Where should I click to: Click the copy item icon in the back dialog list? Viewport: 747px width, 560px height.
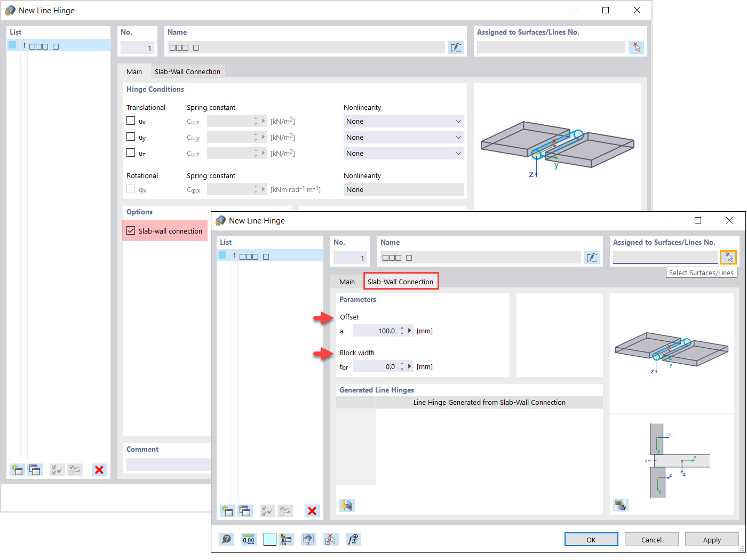pos(35,470)
